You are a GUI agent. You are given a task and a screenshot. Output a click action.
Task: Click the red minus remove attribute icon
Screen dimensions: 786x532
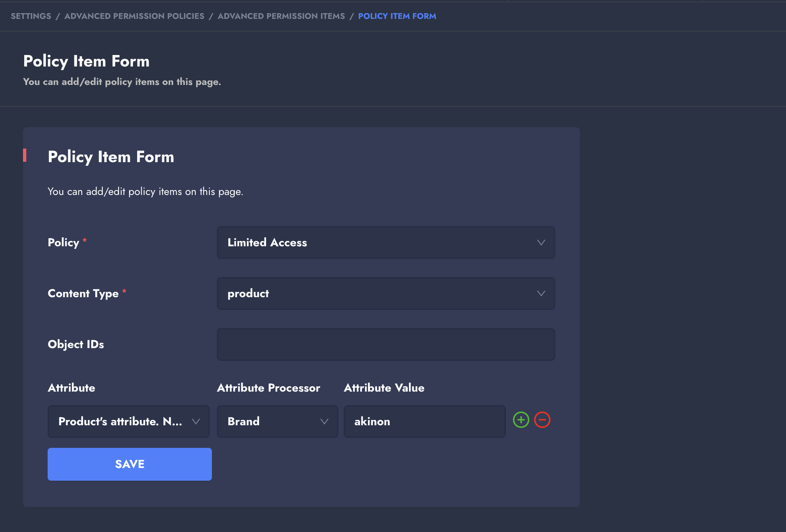point(542,420)
